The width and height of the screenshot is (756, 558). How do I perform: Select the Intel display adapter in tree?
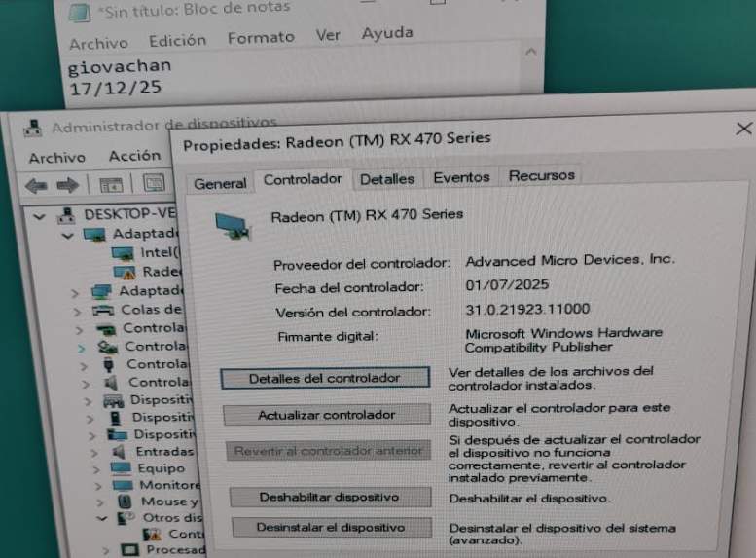click(146, 253)
